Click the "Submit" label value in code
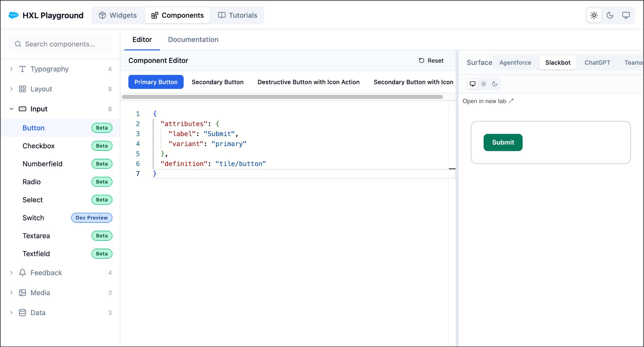The width and height of the screenshot is (644, 347). point(219,134)
